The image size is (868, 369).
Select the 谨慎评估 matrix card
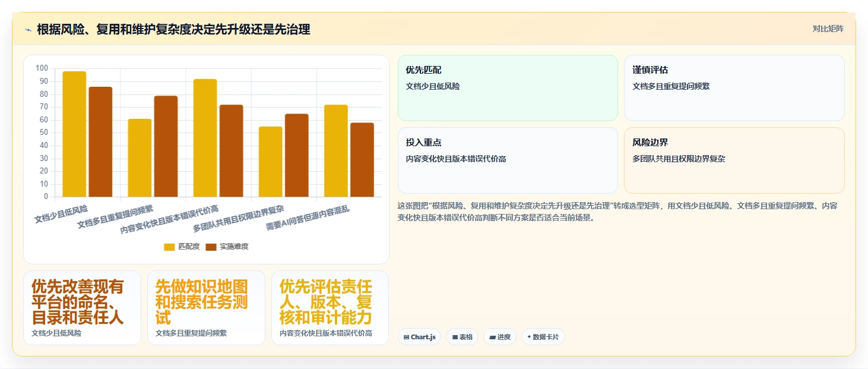coord(734,88)
